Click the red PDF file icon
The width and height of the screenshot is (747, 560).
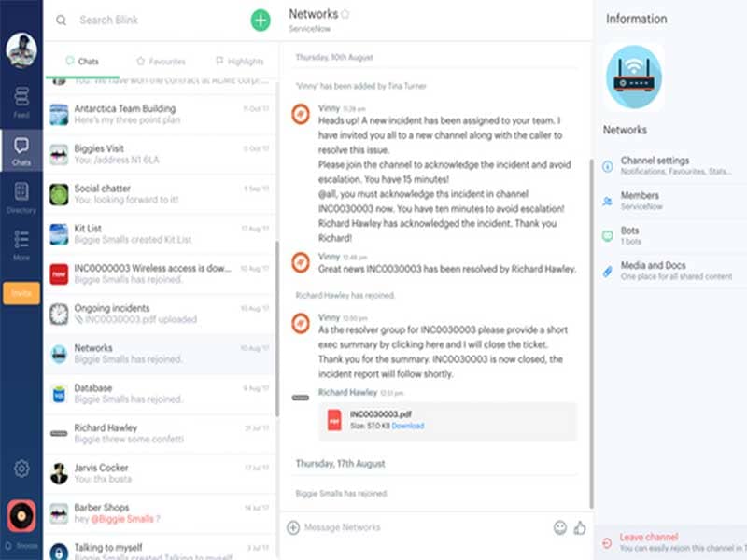click(x=334, y=421)
